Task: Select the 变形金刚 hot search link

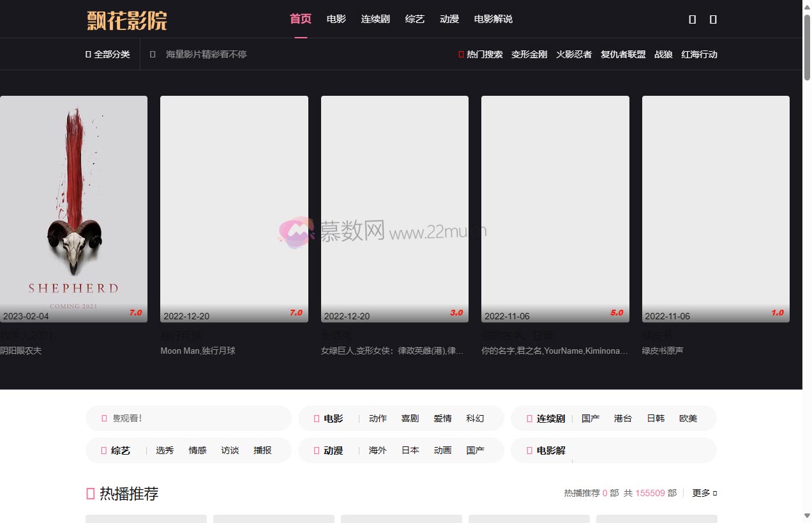Action: point(529,54)
